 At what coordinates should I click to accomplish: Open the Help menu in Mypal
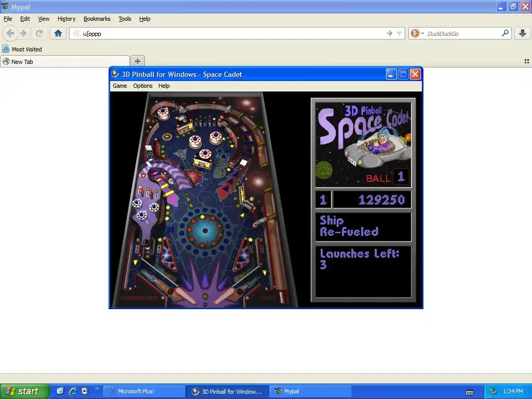[x=145, y=19]
